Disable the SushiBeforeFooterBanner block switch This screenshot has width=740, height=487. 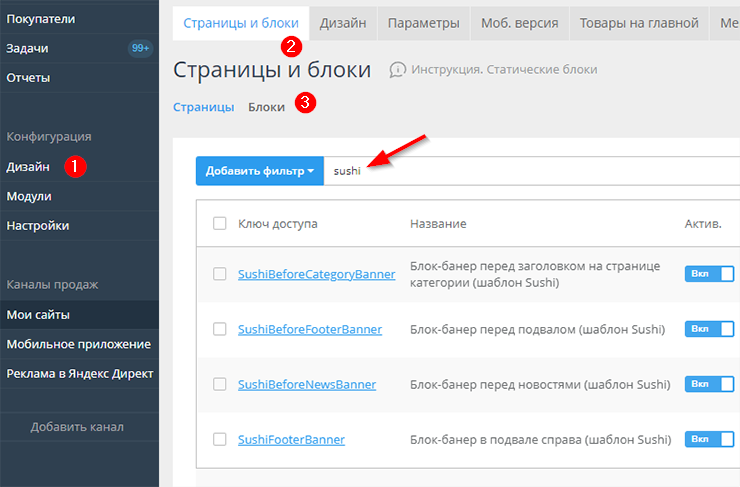(709, 329)
